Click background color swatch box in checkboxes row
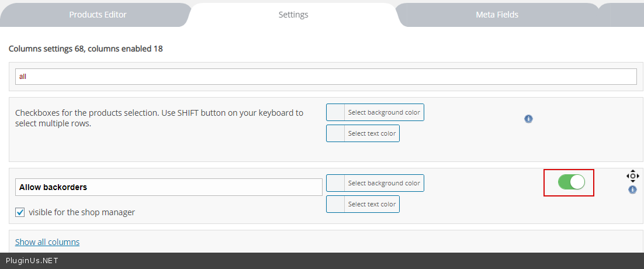The height and width of the screenshot is (269, 644). point(335,112)
